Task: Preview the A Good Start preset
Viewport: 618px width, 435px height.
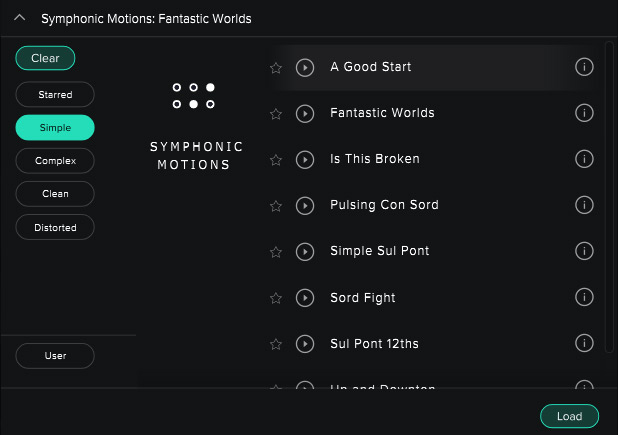Action: [306, 67]
